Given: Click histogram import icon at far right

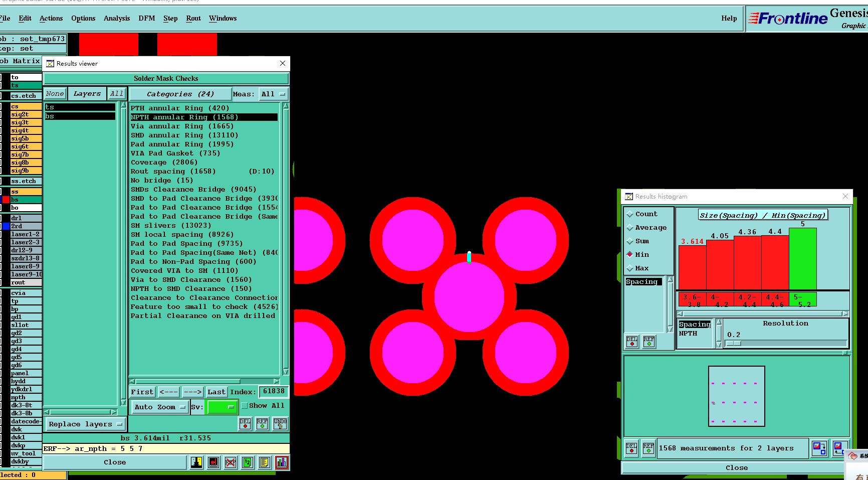Looking at the screenshot, I should click(839, 448).
